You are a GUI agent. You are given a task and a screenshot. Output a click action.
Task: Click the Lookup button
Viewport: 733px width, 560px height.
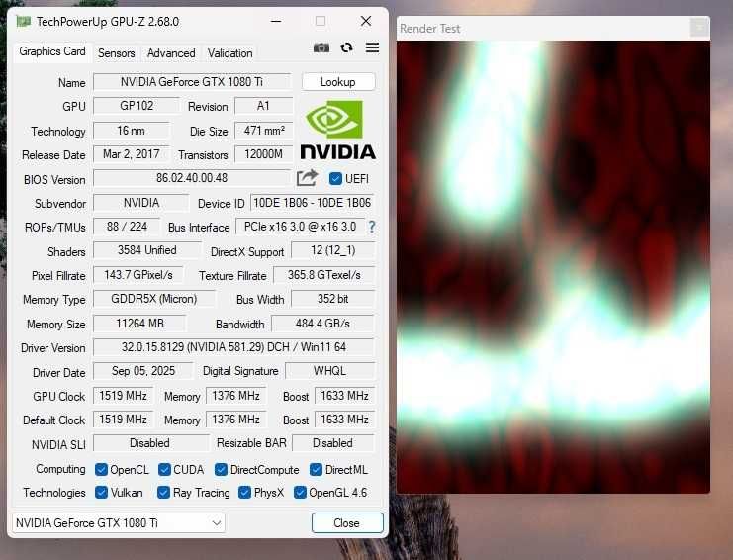coord(338,82)
